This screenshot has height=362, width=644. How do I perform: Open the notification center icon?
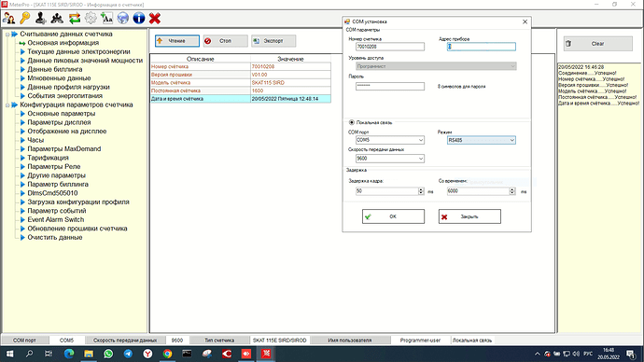pyautogui.click(x=631, y=354)
